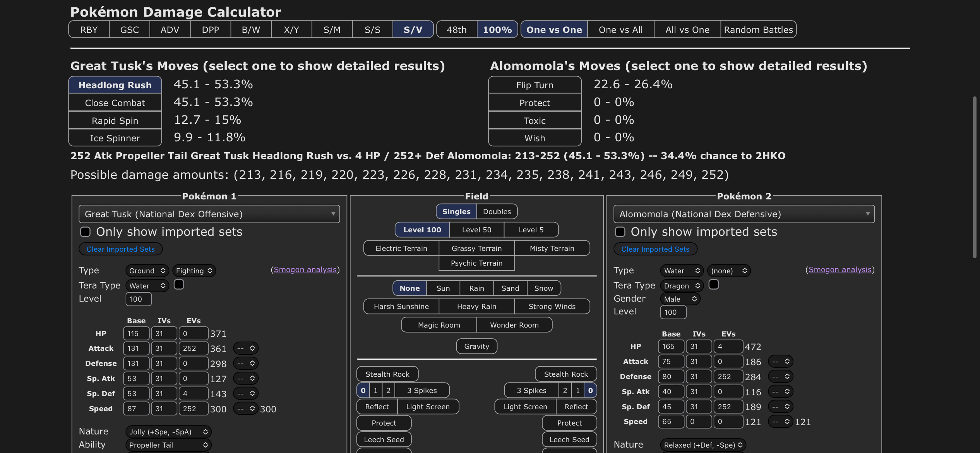Open the S/S generation tab
The width and height of the screenshot is (980, 453).
pyautogui.click(x=372, y=29)
